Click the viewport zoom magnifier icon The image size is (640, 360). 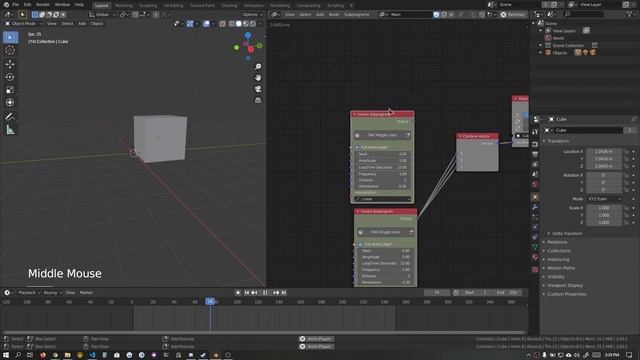click(258, 67)
